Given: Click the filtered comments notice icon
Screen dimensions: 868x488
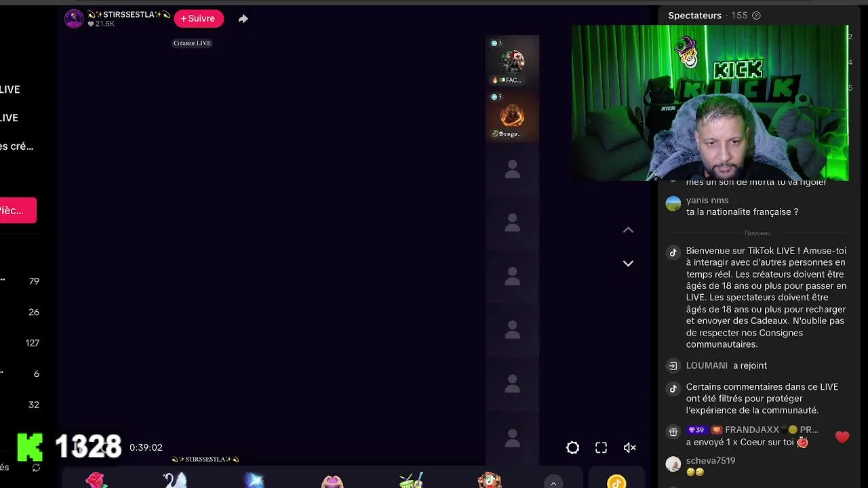Looking at the screenshot, I should [673, 388].
